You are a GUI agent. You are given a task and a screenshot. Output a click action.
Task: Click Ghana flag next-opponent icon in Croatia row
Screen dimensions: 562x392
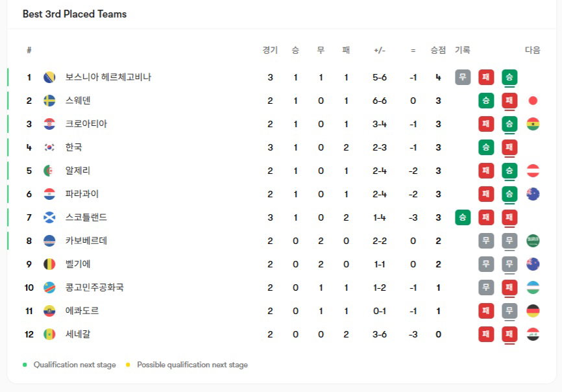click(x=533, y=124)
